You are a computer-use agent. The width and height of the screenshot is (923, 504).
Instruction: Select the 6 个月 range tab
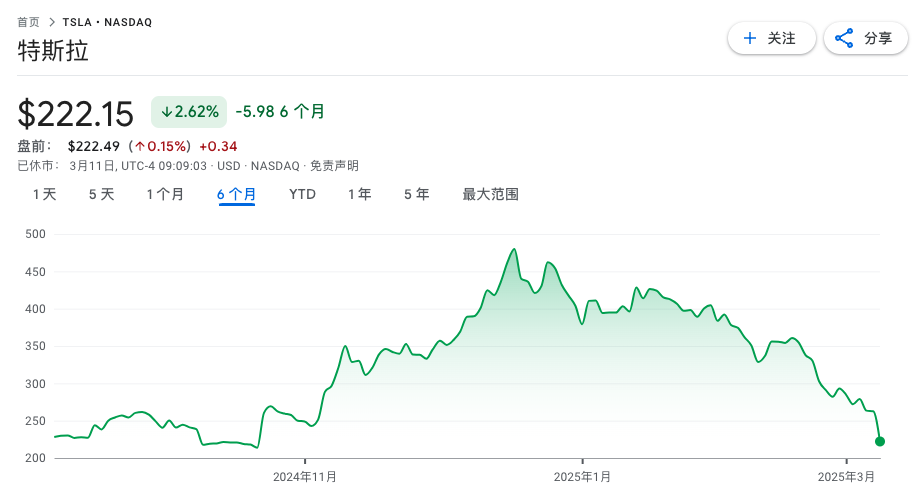coord(236,194)
